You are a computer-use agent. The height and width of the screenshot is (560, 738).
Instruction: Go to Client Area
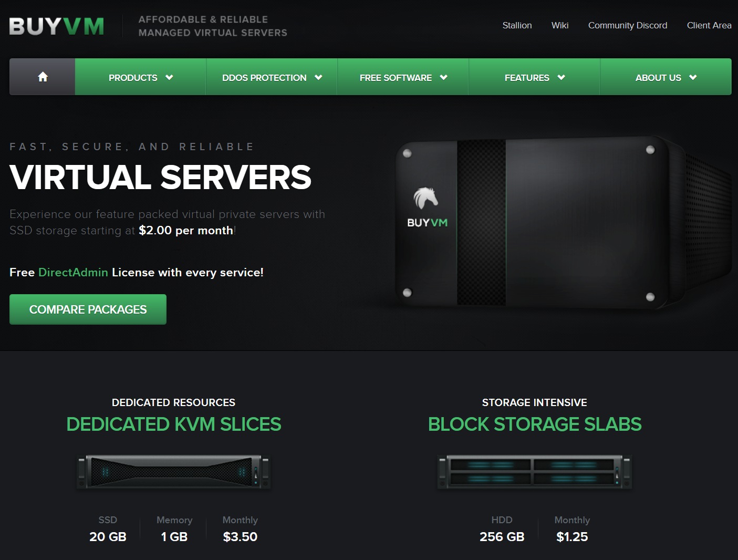pyautogui.click(x=709, y=25)
